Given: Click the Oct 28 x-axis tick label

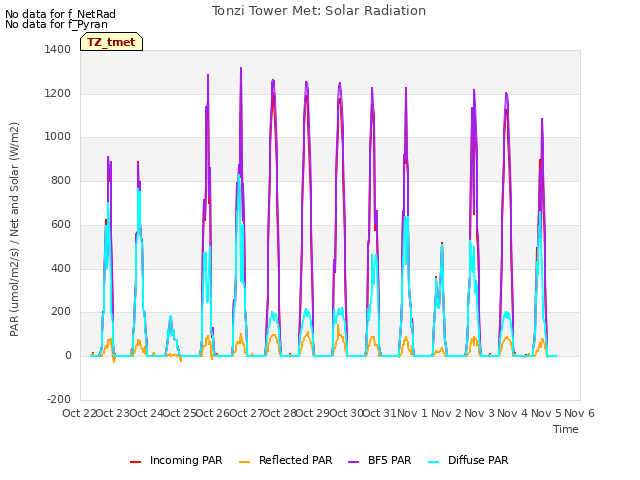Looking at the screenshot, I should pyautogui.click(x=280, y=413).
